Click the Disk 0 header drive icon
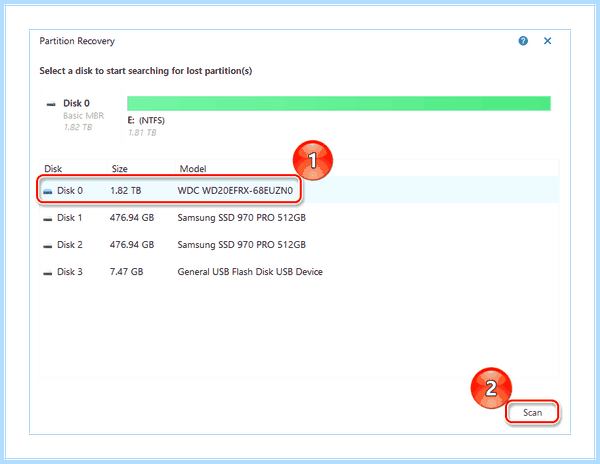 [51, 104]
